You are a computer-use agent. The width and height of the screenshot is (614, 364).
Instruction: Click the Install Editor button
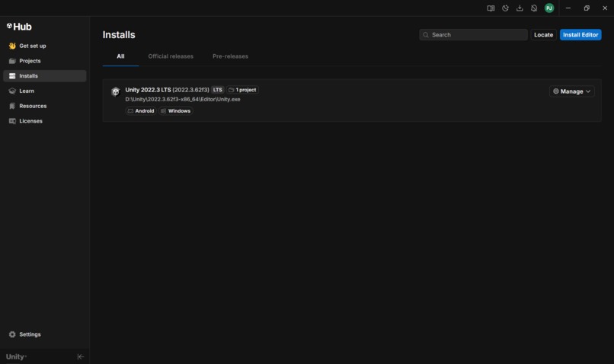[580, 35]
